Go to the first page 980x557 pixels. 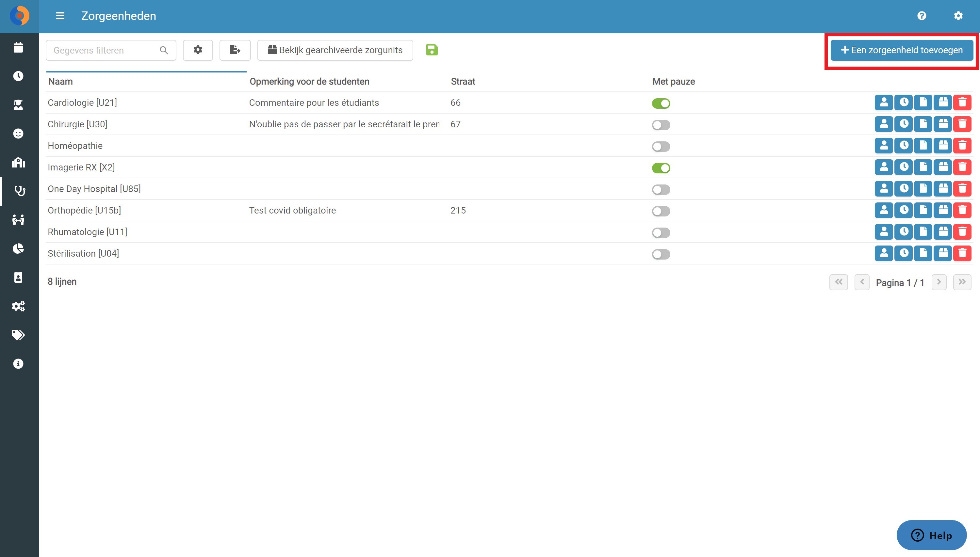[839, 282]
